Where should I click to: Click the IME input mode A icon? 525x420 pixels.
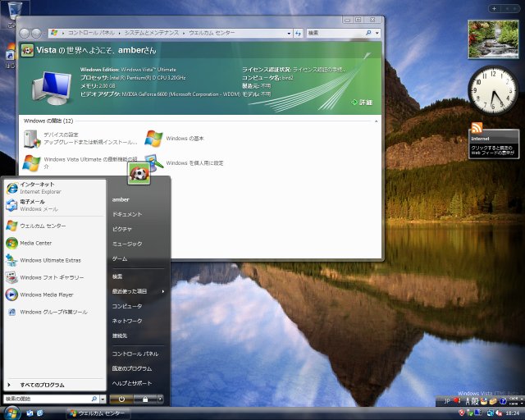[468, 401]
